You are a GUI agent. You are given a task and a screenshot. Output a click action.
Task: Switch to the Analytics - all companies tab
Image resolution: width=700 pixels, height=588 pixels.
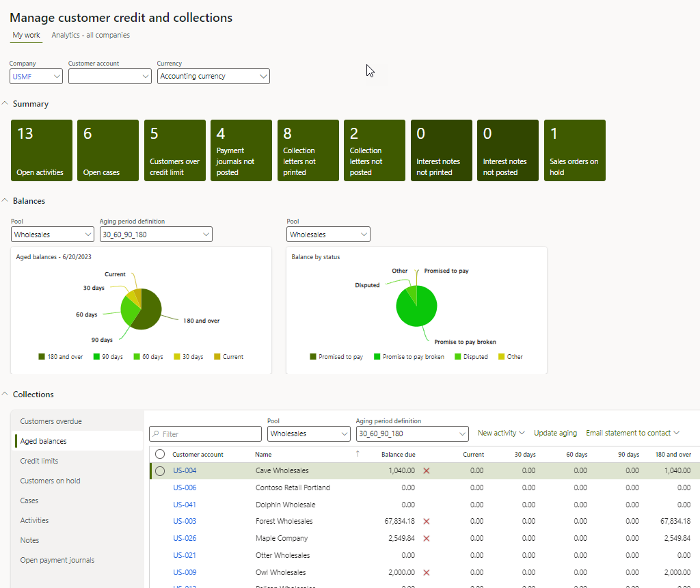(x=90, y=35)
